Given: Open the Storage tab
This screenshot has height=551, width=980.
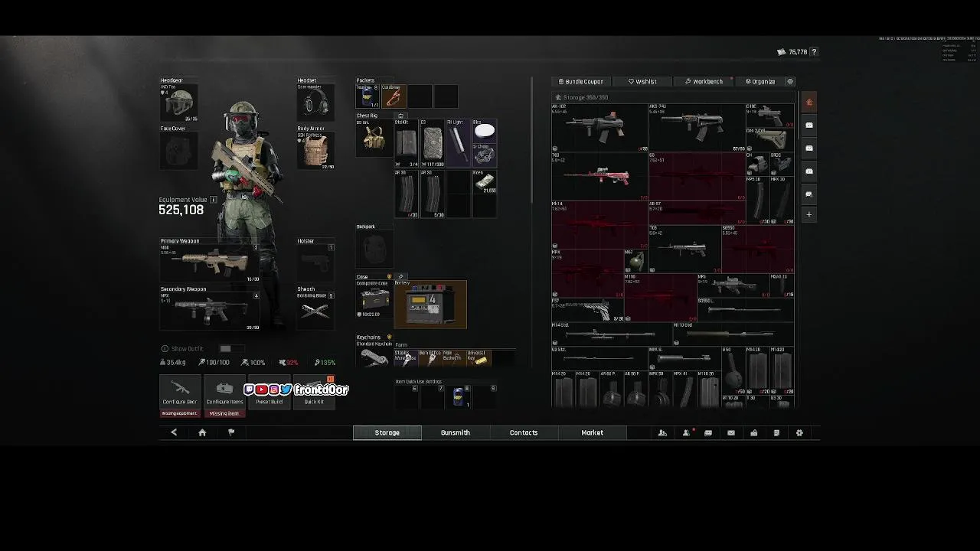Looking at the screenshot, I should click(387, 432).
